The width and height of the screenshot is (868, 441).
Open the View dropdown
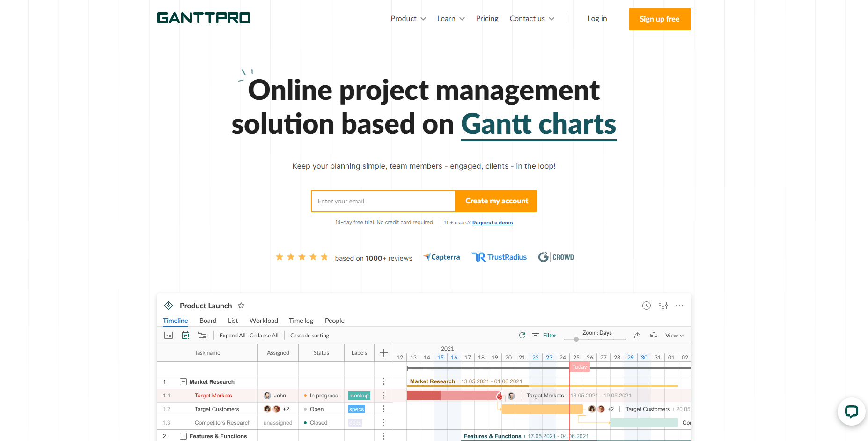click(674, 335)
